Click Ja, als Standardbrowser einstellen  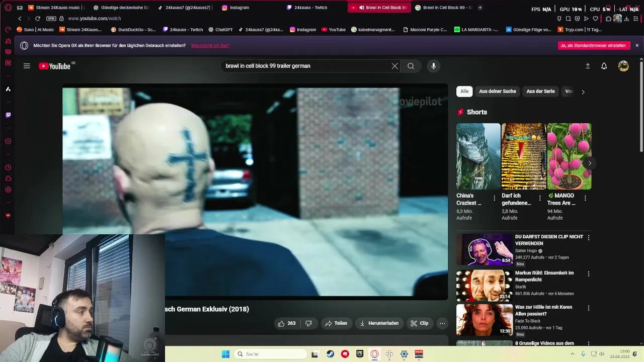[x=594, y=45]
